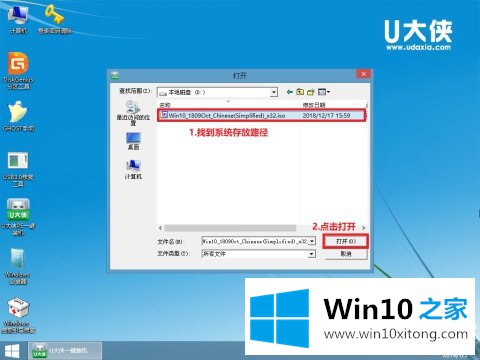Expand the file name dropdown arrow
The height and width of the screenshot is (360, 480).
pos(312,241)
